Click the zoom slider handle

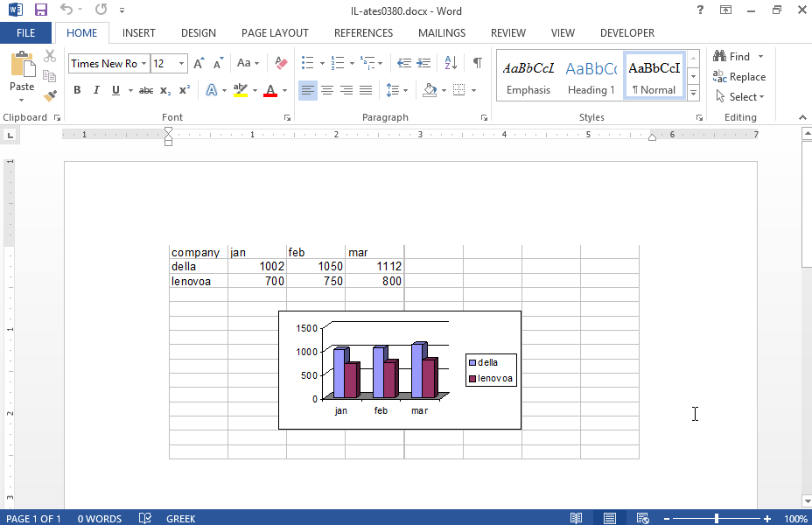(717, 518)
